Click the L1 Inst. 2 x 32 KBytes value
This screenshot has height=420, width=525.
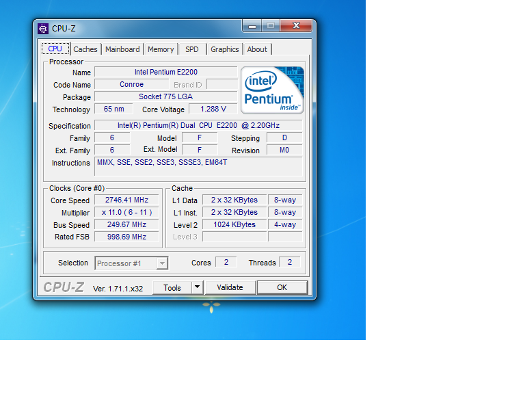pos(234,212)
